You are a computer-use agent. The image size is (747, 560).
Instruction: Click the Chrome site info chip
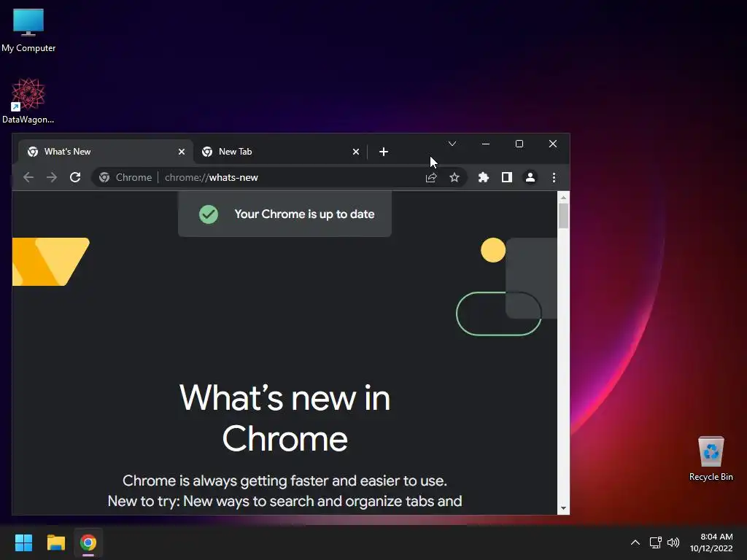(125, 178)
